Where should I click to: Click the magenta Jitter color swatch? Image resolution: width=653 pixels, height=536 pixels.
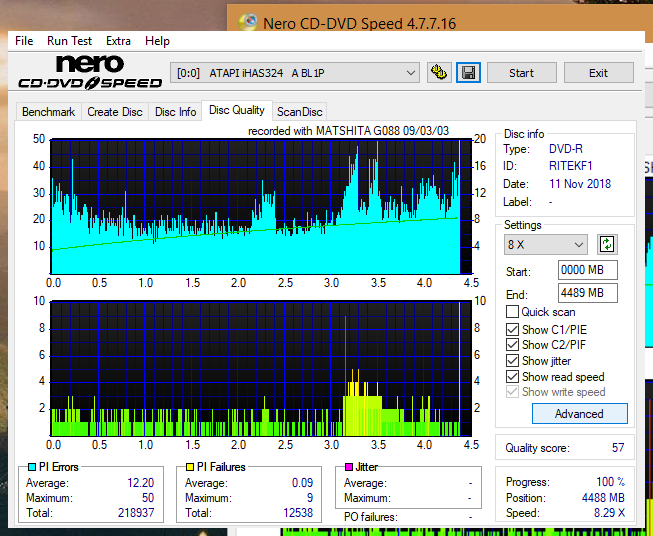pyautogui.click(x=349, y=467)
